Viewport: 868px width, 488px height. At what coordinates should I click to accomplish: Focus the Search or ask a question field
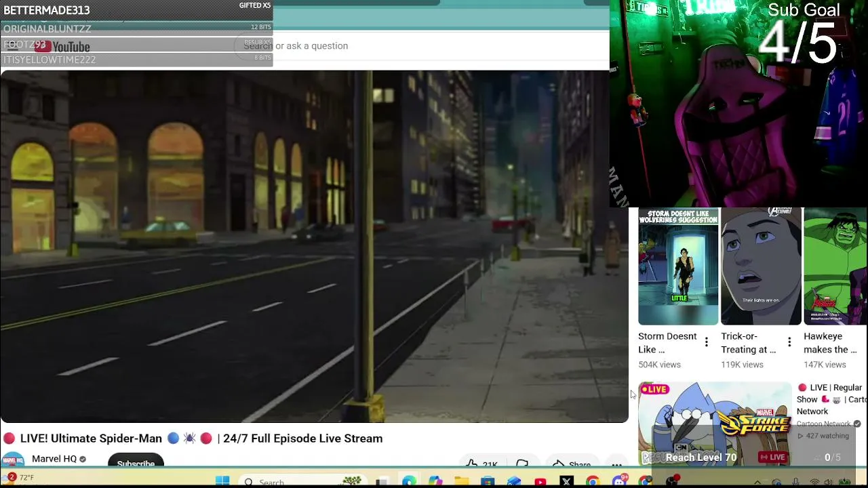[420, 45]
